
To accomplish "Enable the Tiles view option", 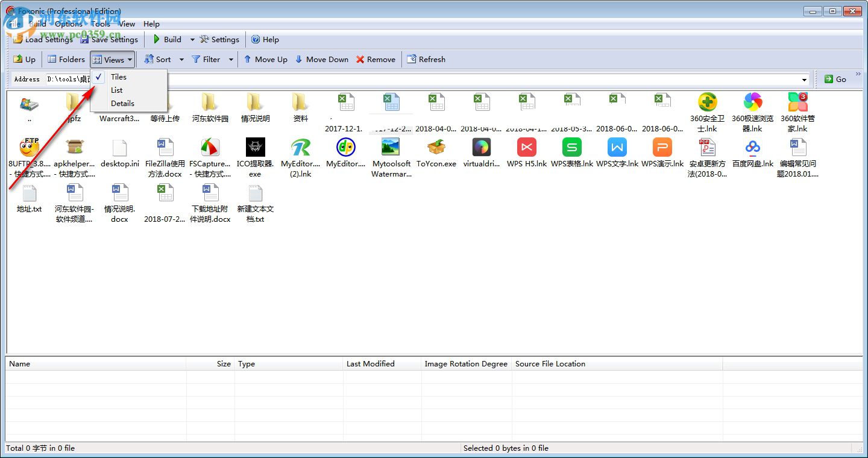I will (118, 77).
